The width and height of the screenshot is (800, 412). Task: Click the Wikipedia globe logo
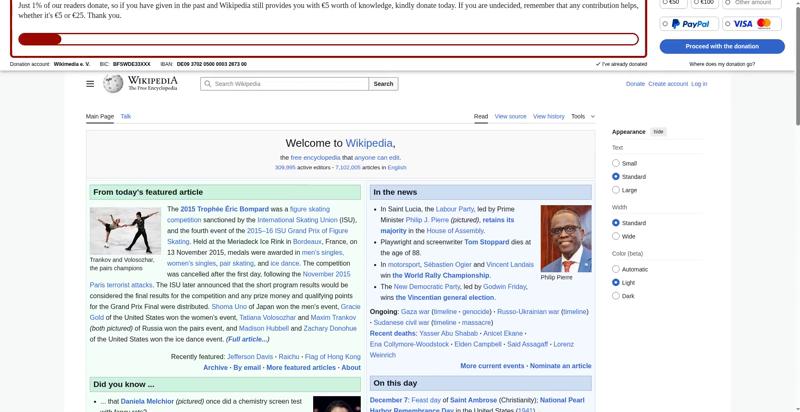113,84
